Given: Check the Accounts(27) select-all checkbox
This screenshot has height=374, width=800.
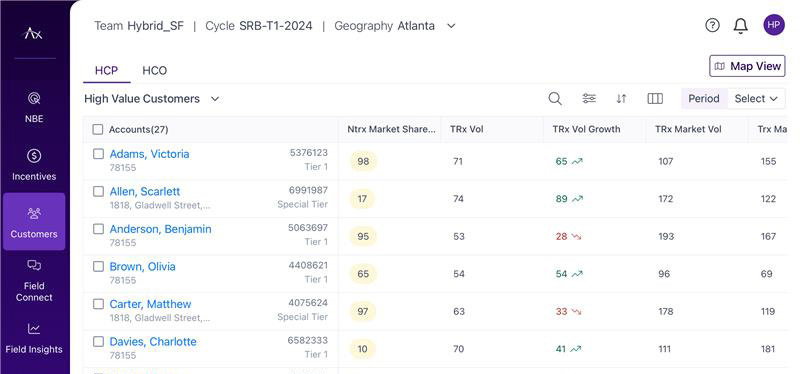Looking at the screenshot, I should coord(97,130).
